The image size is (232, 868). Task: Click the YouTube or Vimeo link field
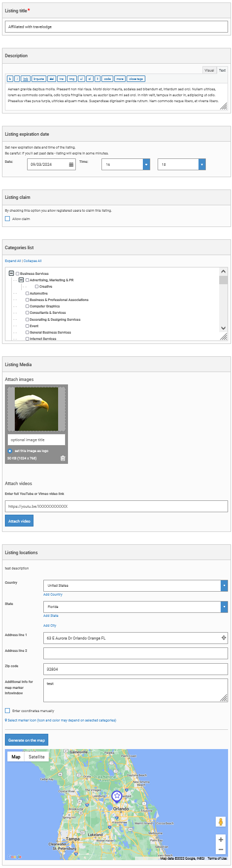116,506
